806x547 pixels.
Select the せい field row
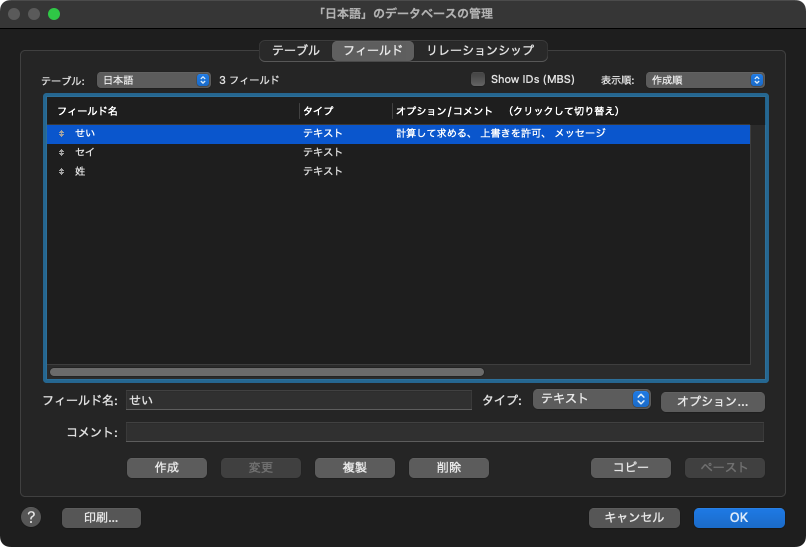tap(398, 134)
